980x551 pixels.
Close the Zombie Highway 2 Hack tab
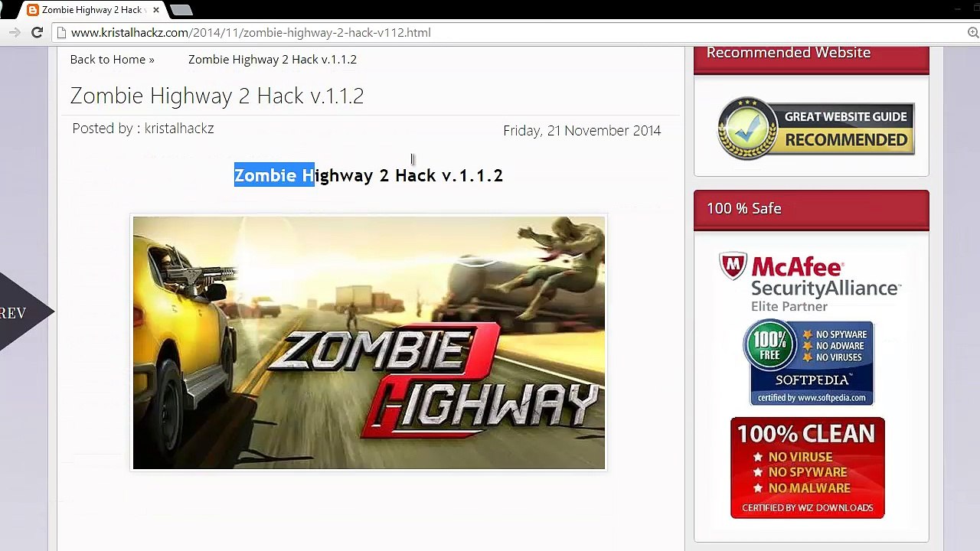tap(156, 10)
